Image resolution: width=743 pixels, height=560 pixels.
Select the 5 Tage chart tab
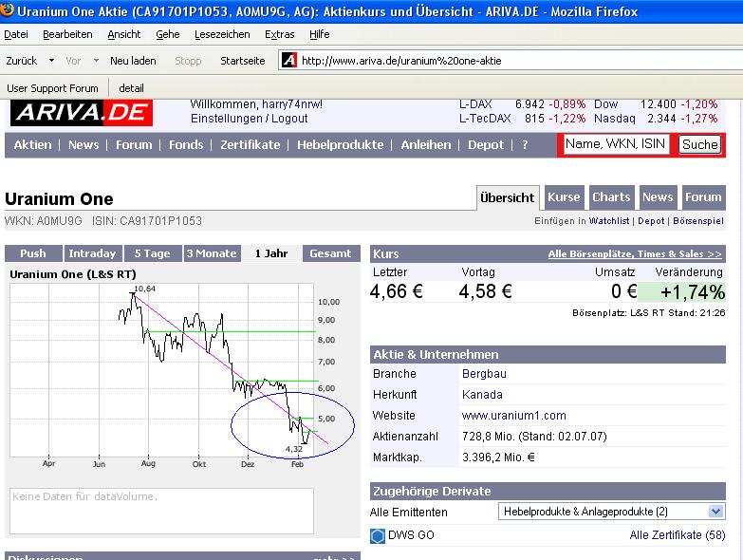pyautogui.click(x=153, y=253)
